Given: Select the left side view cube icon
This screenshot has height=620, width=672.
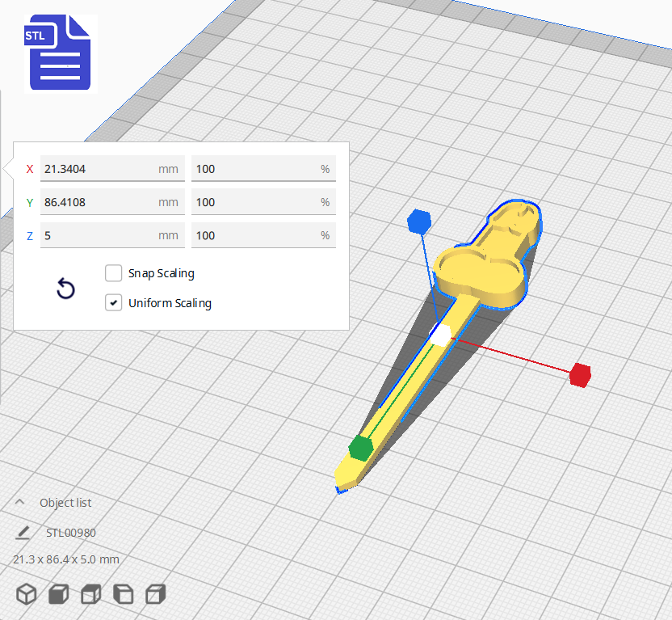Looking at the screenshot, I should tap(123, 594).
